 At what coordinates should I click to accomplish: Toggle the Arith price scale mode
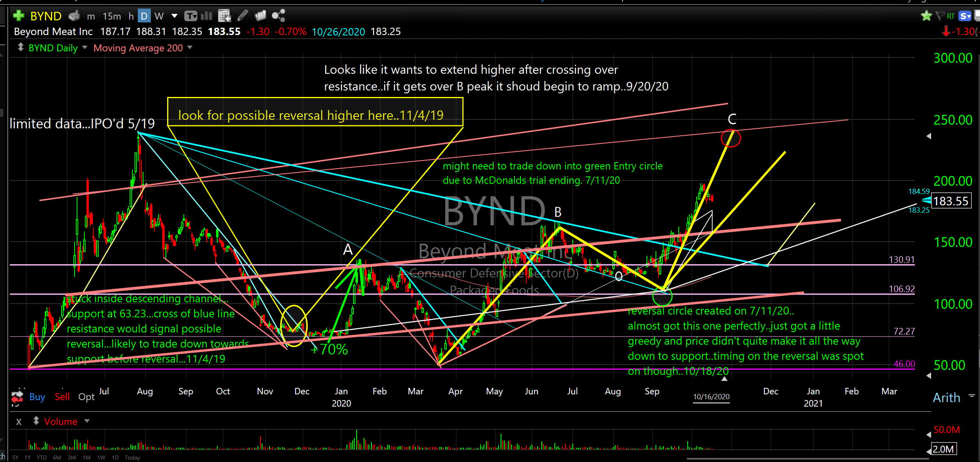click(x=946, y=398)
